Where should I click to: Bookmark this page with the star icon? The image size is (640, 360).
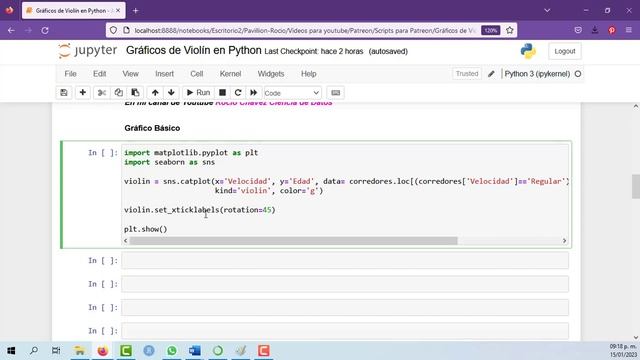coord(509,30)
